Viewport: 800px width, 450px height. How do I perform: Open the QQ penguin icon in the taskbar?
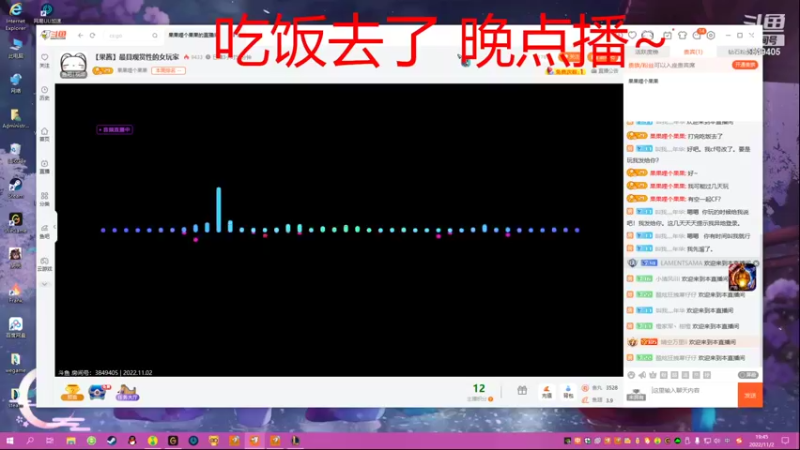tap(132, 440)
